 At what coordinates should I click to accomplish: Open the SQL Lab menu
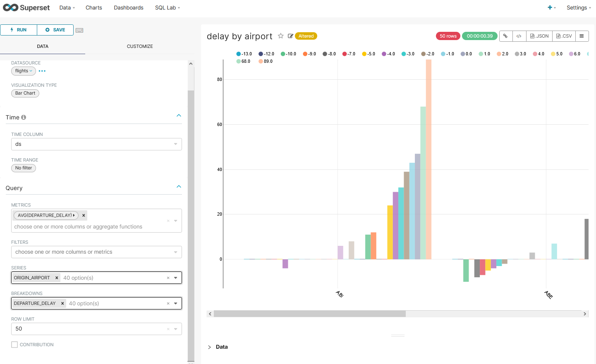click(x=168, y=8)
